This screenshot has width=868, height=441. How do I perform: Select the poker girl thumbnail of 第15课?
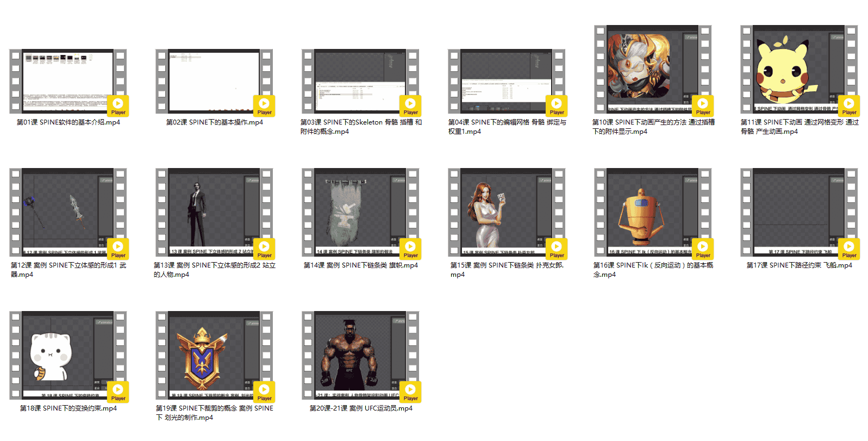(x=507, y=212)
